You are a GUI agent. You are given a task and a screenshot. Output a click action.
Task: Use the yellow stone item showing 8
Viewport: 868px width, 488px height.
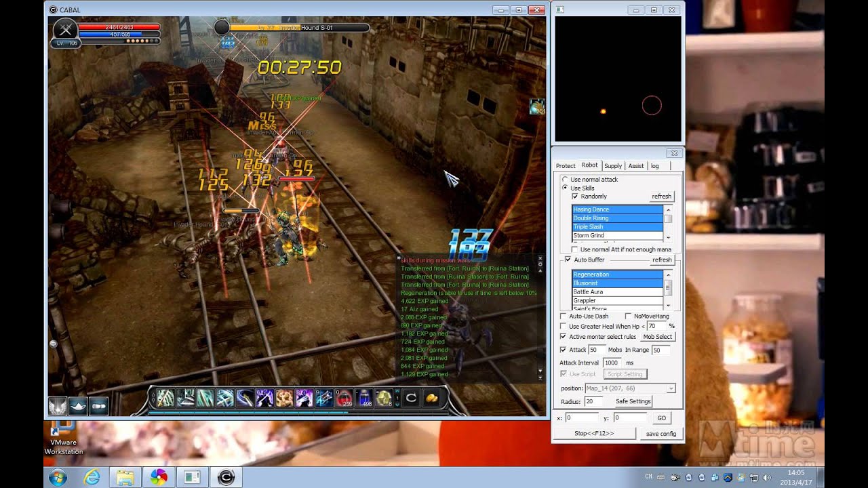pos(384,398)
